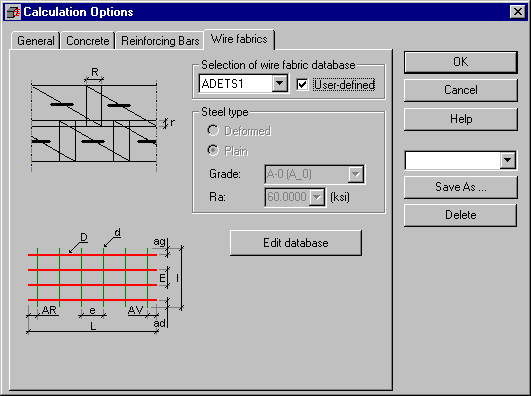Screen dimensions: 531x396
Task: Expand the Grade A-0 dropdown
Action: tap(356, 174)
